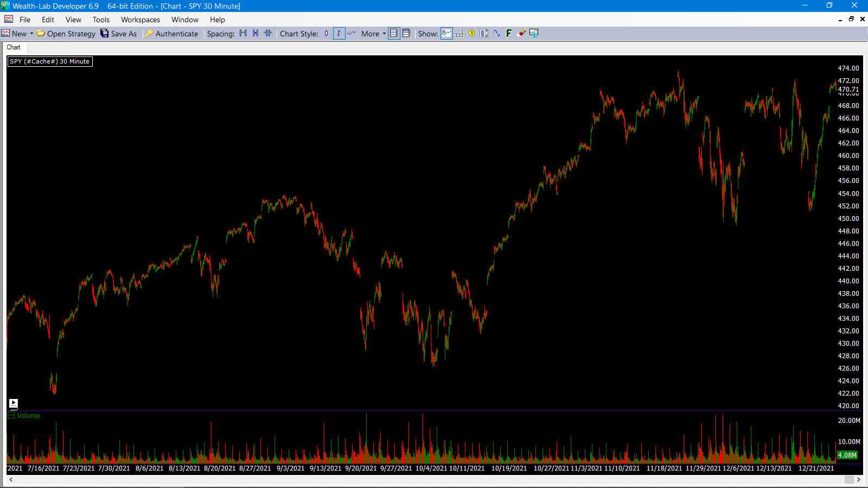Image resolution: width=868 pixels, height=488 pixels.
Task: Toggle the price pane display button
Action: coord(446,33)
